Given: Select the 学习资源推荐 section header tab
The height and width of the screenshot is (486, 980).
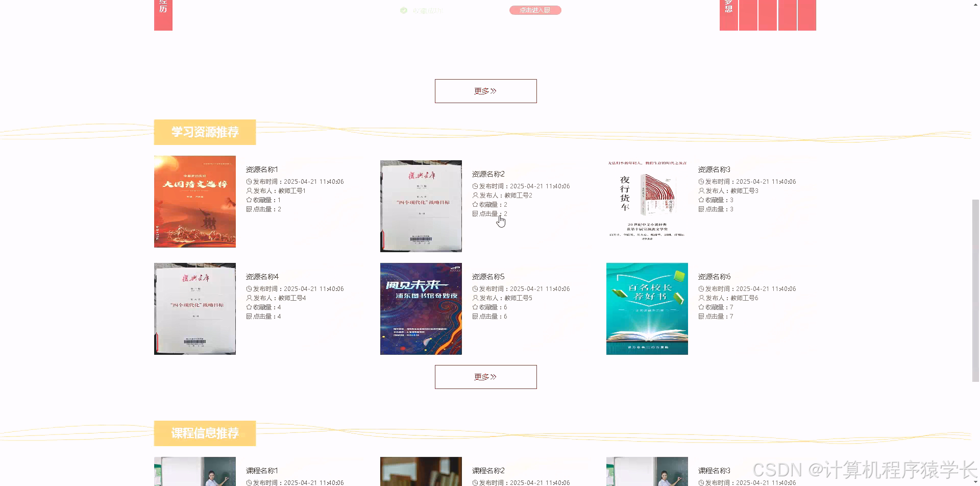Looking at the screenshot, I should pos(205,132).
